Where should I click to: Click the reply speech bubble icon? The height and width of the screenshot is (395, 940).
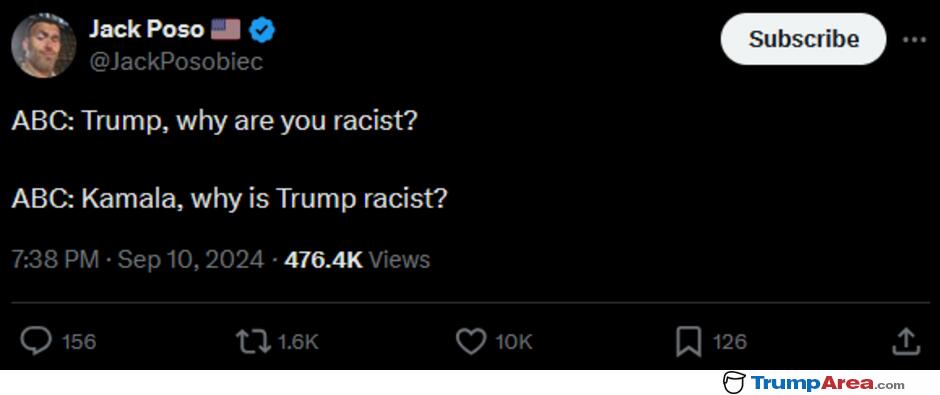[x=38, y=341]
